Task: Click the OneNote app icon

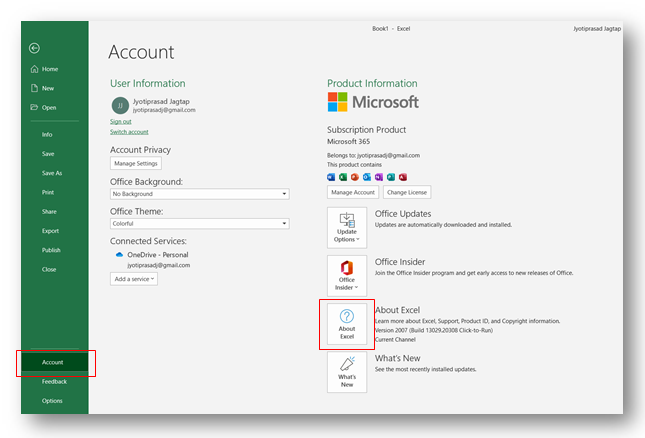Action: [379, 177]
